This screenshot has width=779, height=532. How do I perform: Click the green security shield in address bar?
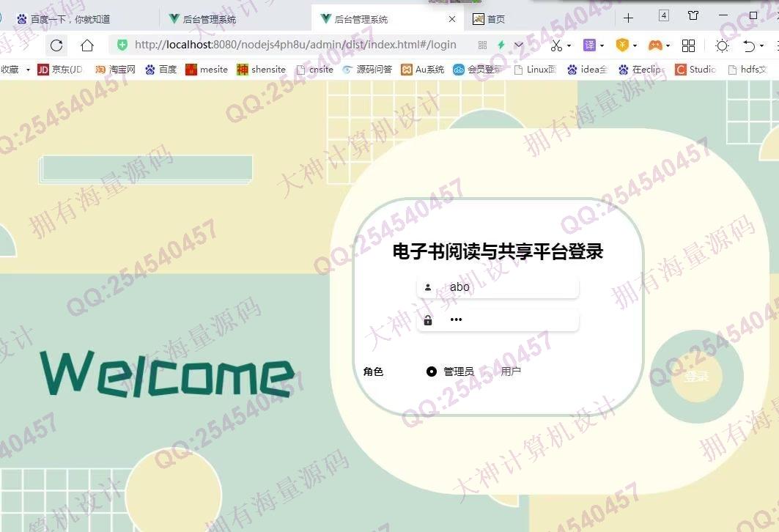point(122,45)
